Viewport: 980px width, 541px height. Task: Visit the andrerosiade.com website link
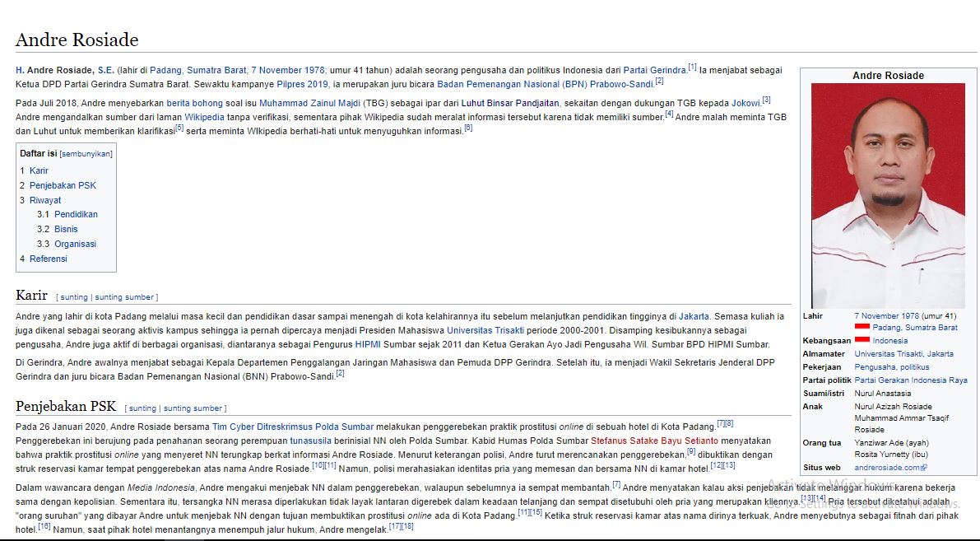click(888, 468)
